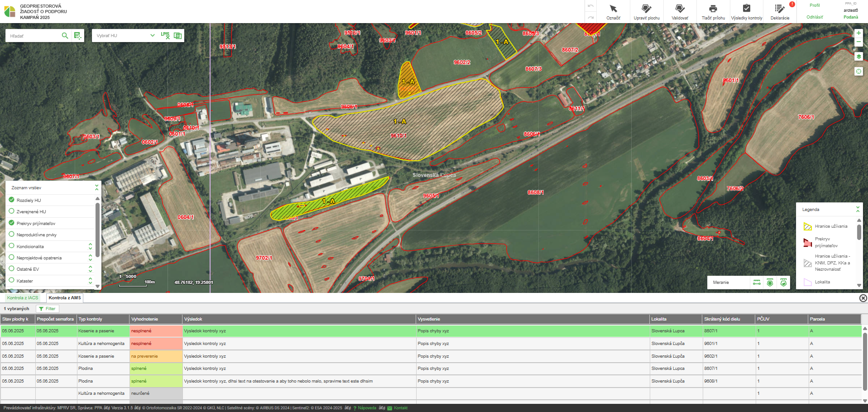
Task: Enable the Zverejnené HU layer
Action: coord(12,211)
